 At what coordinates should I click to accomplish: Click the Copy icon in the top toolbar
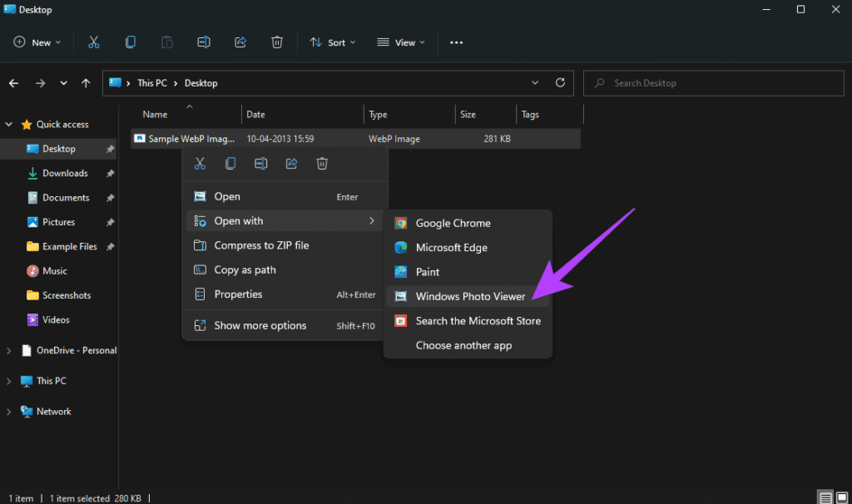coord(131,42)
